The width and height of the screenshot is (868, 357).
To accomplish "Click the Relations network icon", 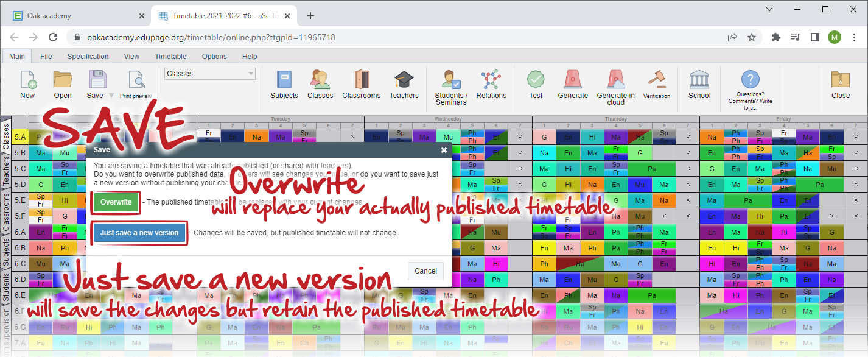I will (x=491, y=80).
